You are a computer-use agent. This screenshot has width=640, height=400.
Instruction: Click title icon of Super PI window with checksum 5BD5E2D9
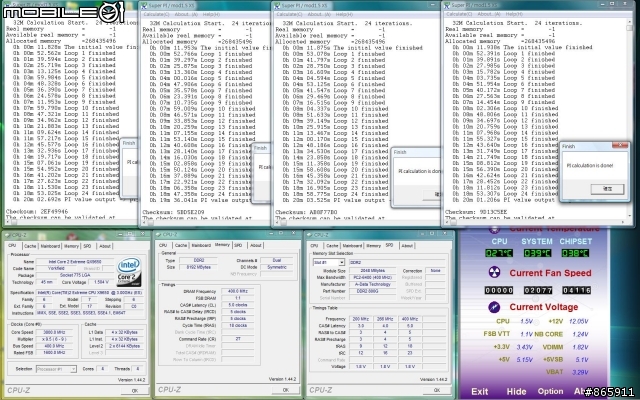point(144,6)
